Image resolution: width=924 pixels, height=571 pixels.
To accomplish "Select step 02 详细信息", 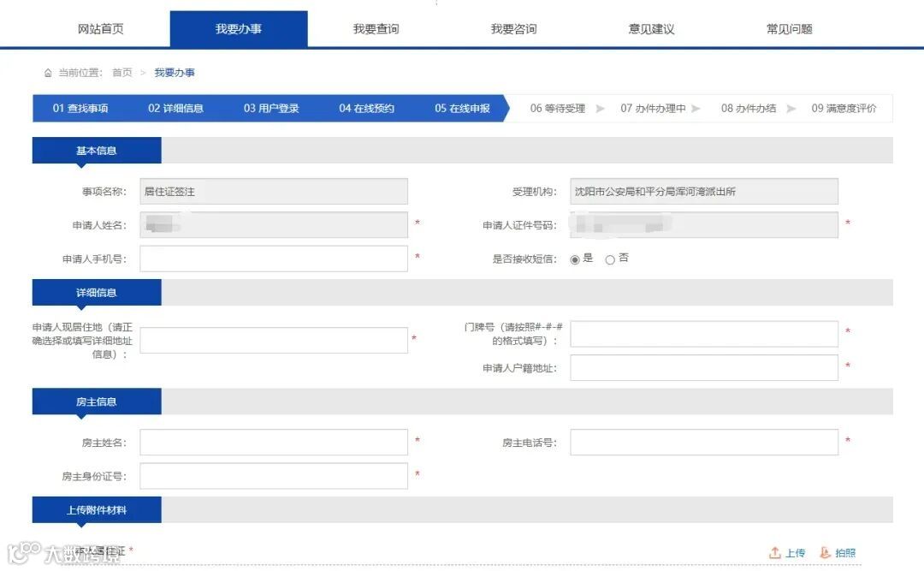I will click(x=175, y=109).
